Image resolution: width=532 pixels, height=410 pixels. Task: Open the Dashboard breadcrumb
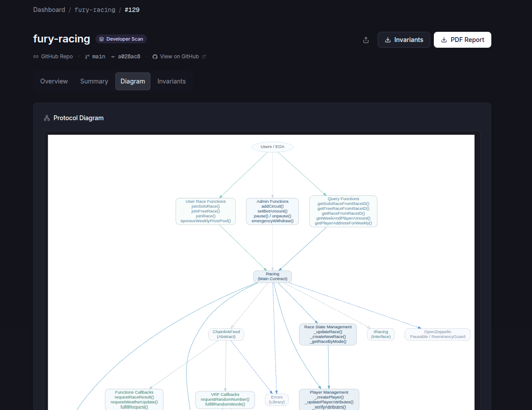point(49,10)
